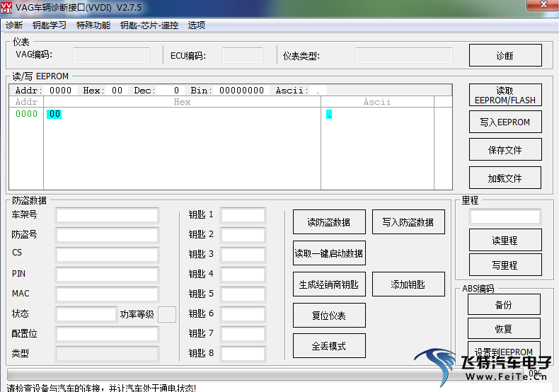Click the 写入防盗数据 button
The width and height of the screenshot is (559, 392).
pyautogui.click(x=408, y=222)
